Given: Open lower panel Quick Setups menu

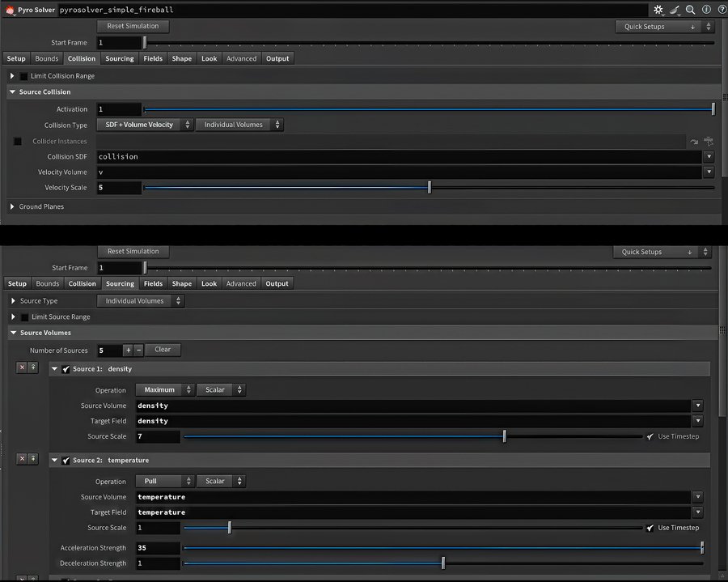Looking at the screenshot, I should pos(661,252).
